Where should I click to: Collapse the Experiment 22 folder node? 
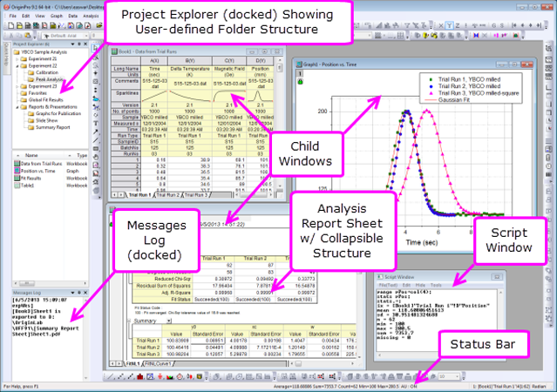point(17,66)
